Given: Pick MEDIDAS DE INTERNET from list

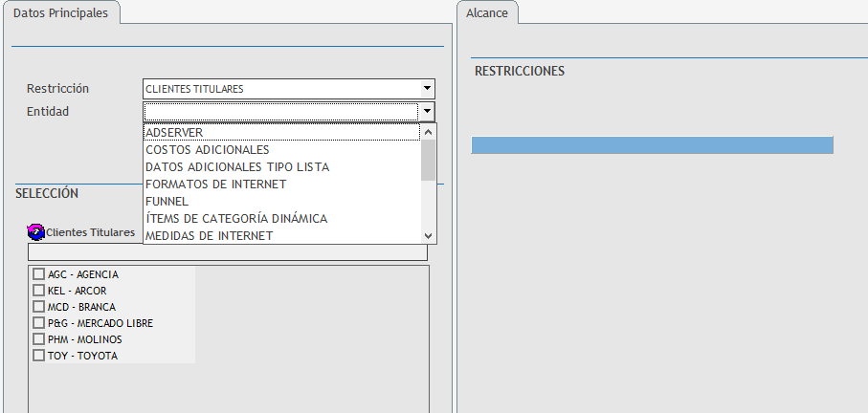Looking at the screenshot, I should [x=281, y=235].
